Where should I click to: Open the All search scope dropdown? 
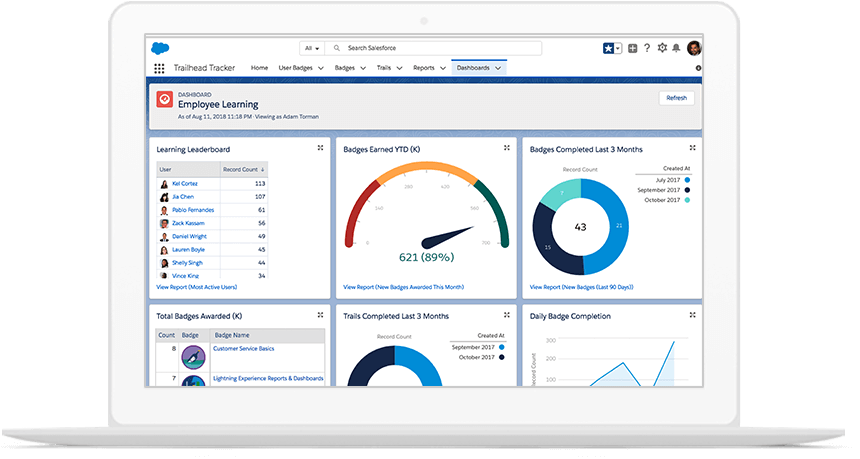[x=312, y=48]
